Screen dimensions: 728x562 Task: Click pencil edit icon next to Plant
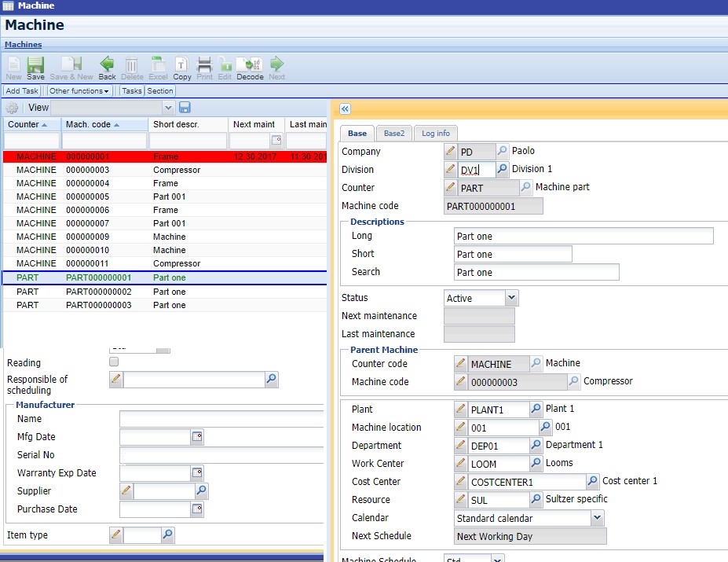pyautogui.click(x=461, y=410)
